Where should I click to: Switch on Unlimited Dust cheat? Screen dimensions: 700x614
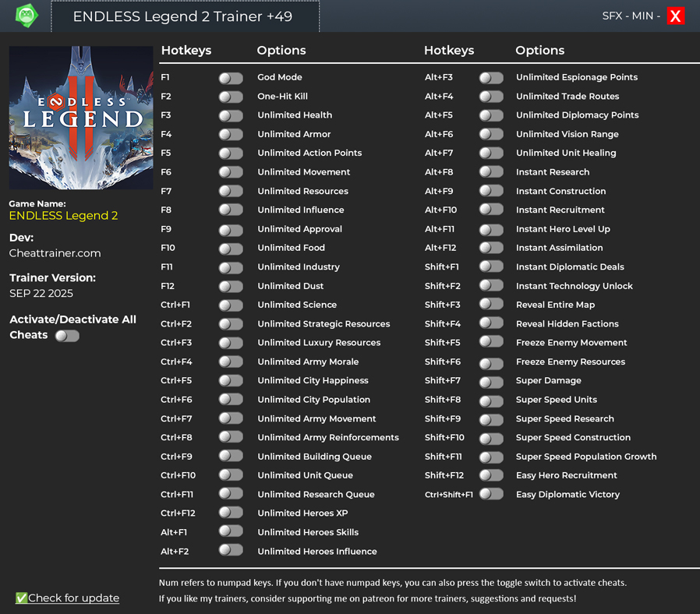231,287
